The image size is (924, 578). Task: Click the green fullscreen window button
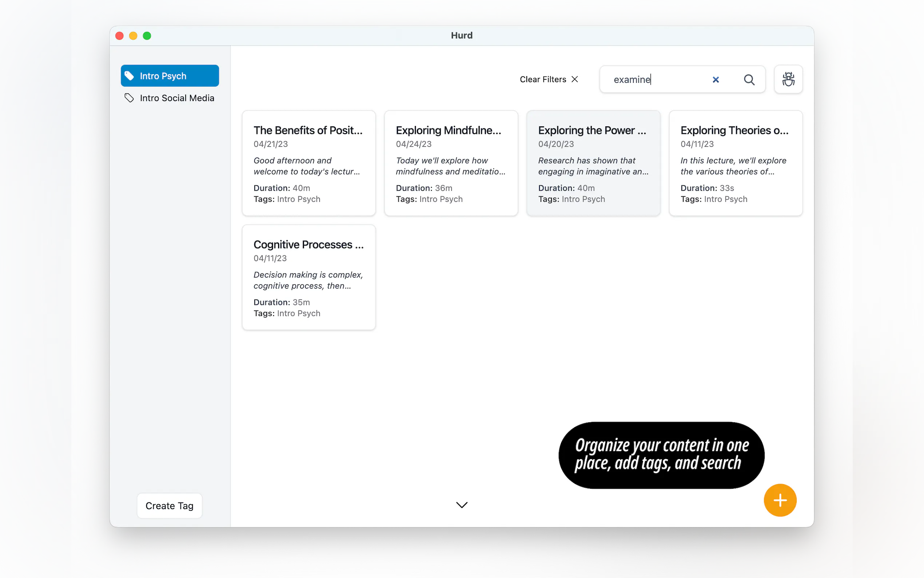147,36
